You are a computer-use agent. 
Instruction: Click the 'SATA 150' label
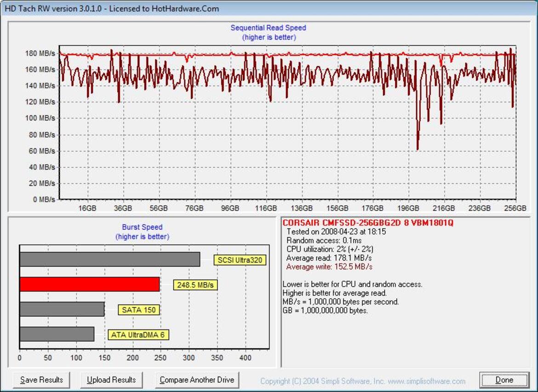point(138,310)
